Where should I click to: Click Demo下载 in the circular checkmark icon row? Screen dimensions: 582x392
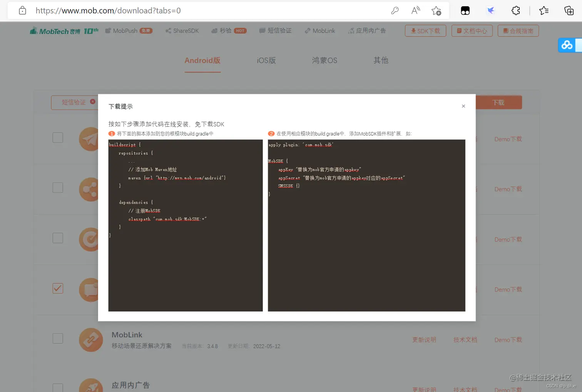[x=508, y=240]
